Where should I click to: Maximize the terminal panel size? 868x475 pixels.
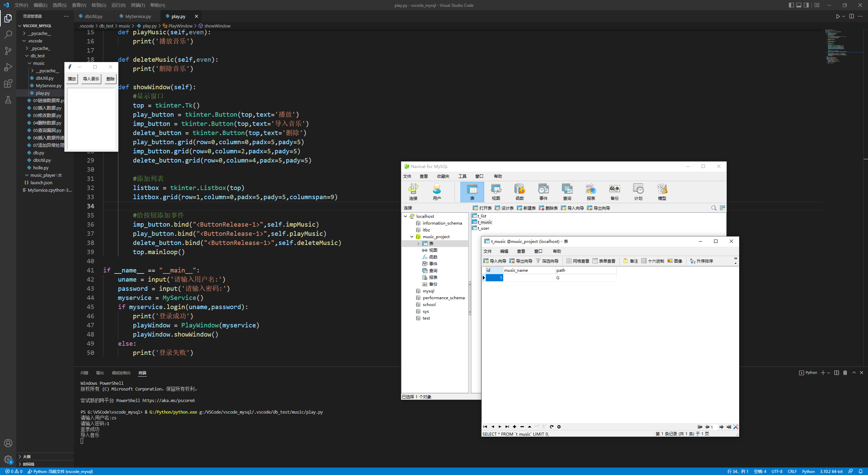coord(854,373)
